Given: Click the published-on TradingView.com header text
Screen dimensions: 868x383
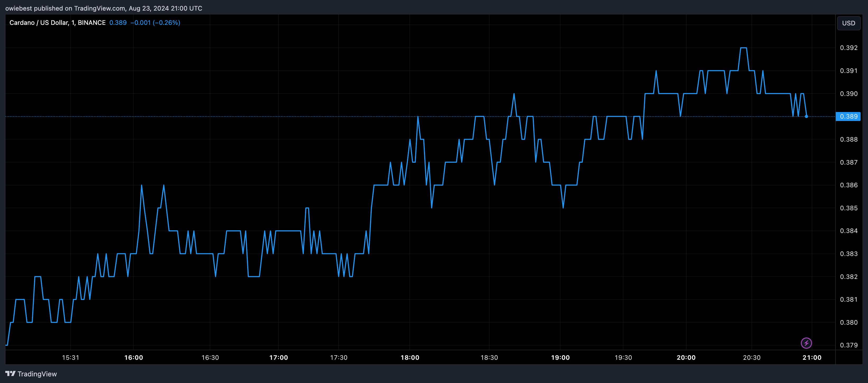Looking at the screenshot, I should [x=104, y=8].
